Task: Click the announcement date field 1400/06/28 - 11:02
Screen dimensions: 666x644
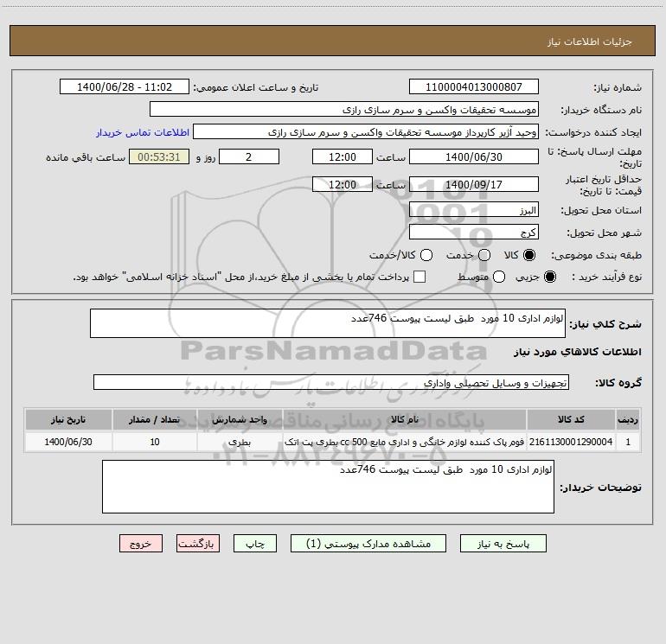Action: tap(125, 86)
